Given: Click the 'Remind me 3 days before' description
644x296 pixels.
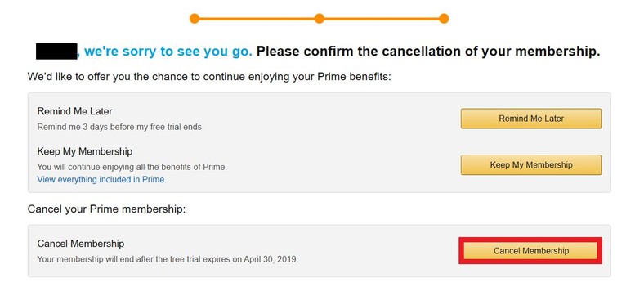Looking at the screenshot, I should pyautogui.click(x=119, y=127).
